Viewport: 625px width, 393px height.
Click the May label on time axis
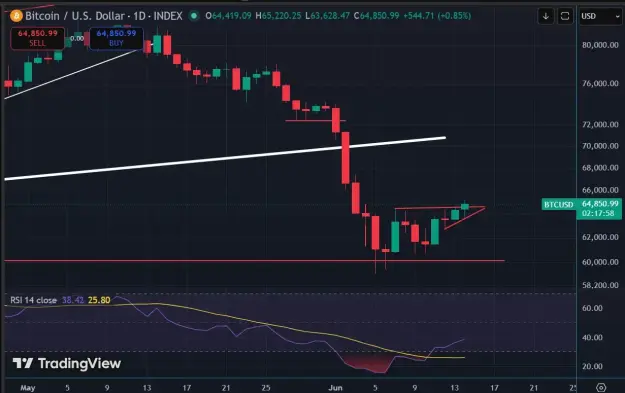(x=28, y=387)
